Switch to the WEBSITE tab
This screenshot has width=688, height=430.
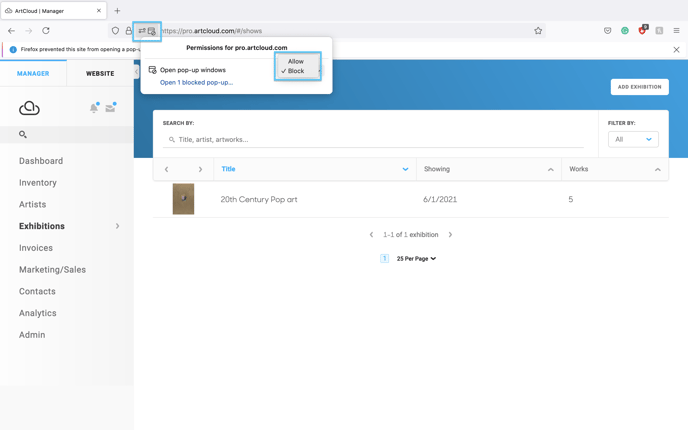pos(100,73)
